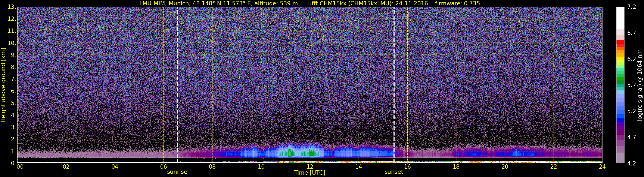Click the height tick label 10.

click(x=12, y=43)
